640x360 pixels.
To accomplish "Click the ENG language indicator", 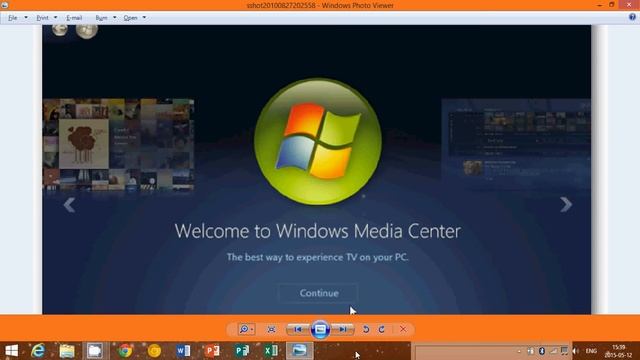I will coord(591,351).
